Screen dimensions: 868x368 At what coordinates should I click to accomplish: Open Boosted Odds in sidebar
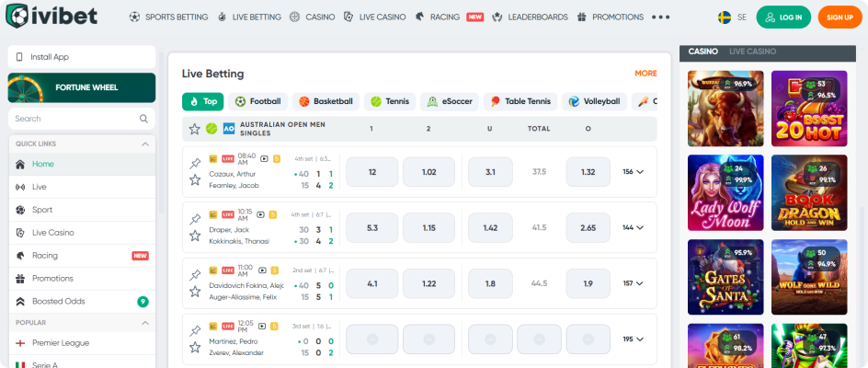[x=82, y=302]
